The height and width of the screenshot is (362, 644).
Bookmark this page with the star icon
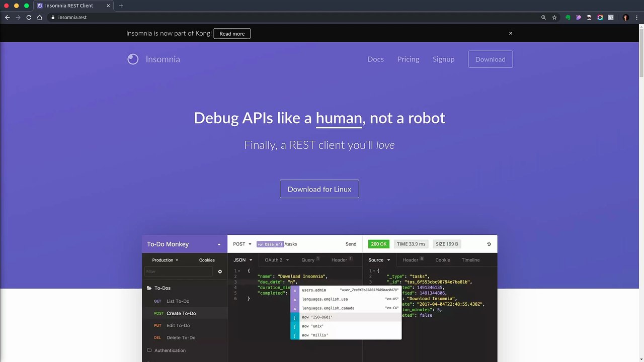point(554,17)
